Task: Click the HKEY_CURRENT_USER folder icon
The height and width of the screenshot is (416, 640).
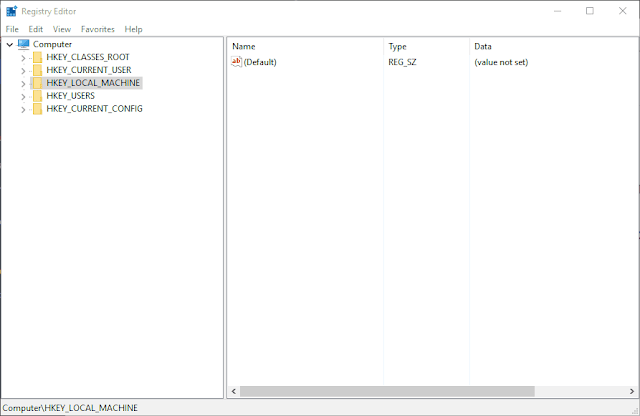Action: coord(37,70)
